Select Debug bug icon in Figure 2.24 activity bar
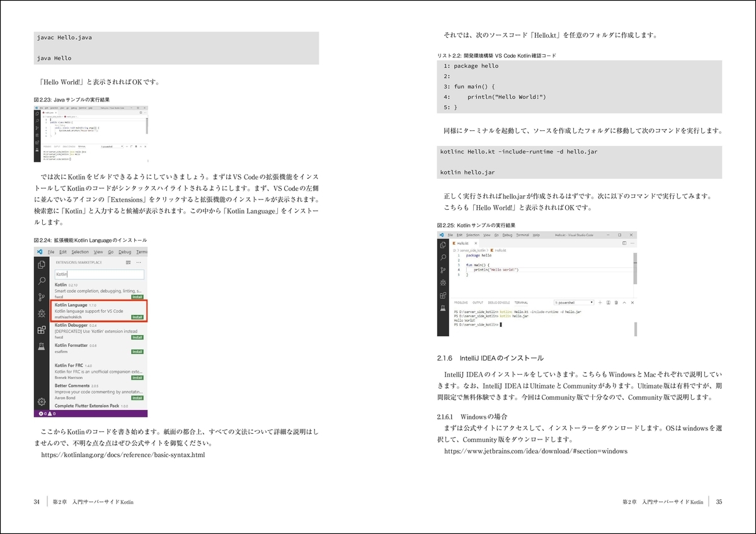The height and width of the screenshot is (534, 756). (42, 314)
